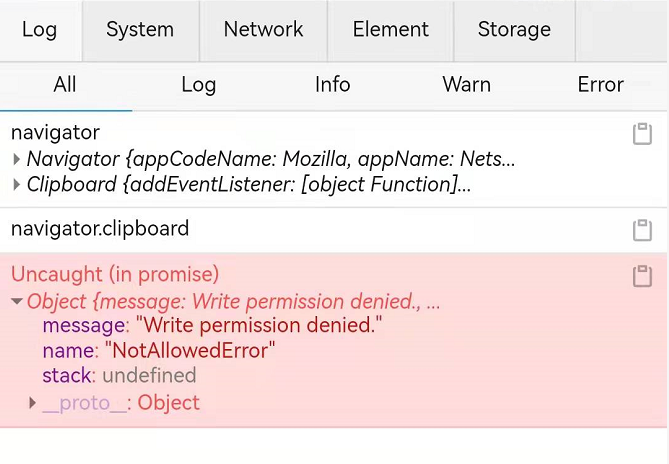Viewport: 669px width, 464px height.
Task: Copy the navigator log entry via clipboard icon
Action: [x=642, y=134]
